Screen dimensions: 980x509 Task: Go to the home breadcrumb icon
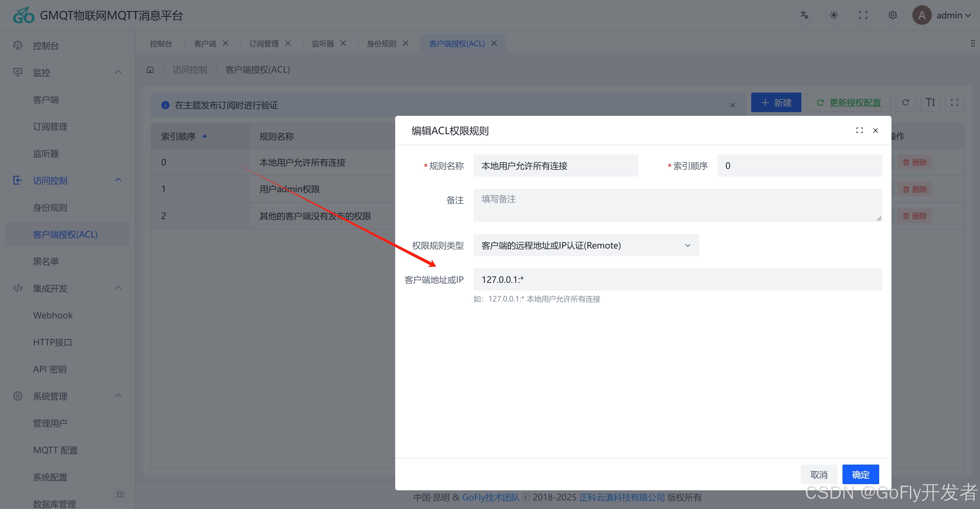click(150, 70)
